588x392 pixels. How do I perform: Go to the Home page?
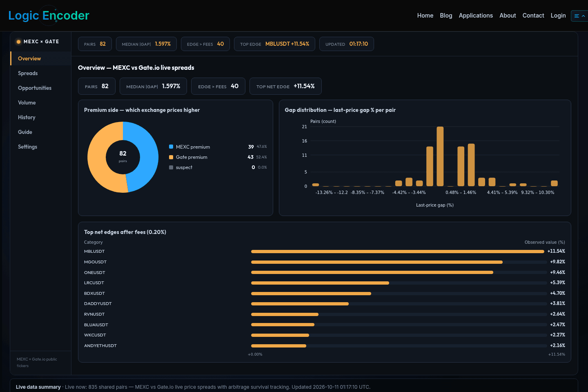[x=425, y=16]
